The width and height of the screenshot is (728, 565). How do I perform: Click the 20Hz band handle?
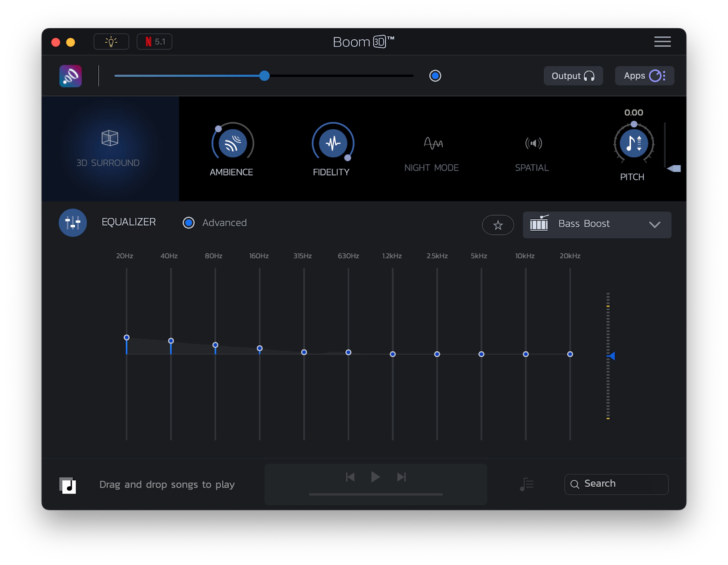click(126, 338)
